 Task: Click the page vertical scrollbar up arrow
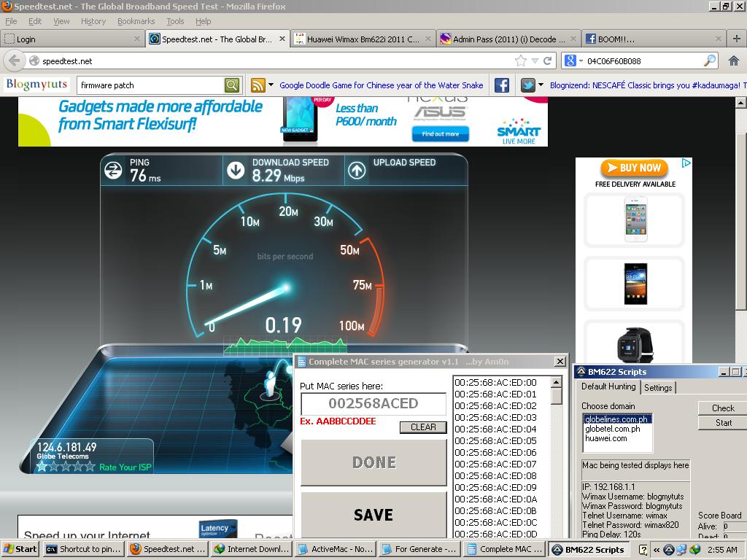(x=741, y=102)
